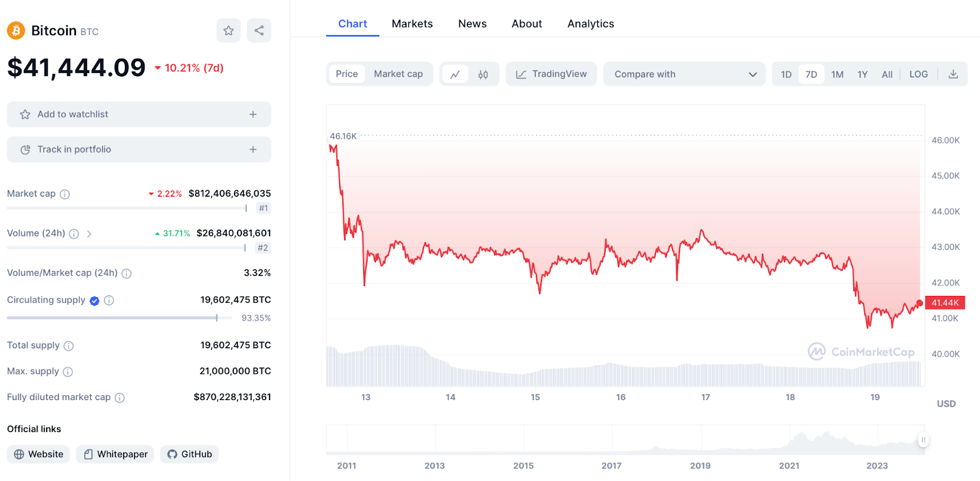
Task: Open the Analytics tab
Action: pyautogui.click(x=590, y=24)
